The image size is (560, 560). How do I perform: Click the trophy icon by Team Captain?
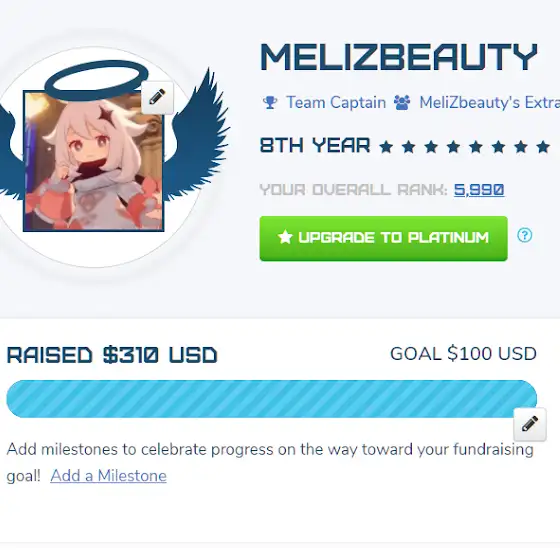pos(270,102)
